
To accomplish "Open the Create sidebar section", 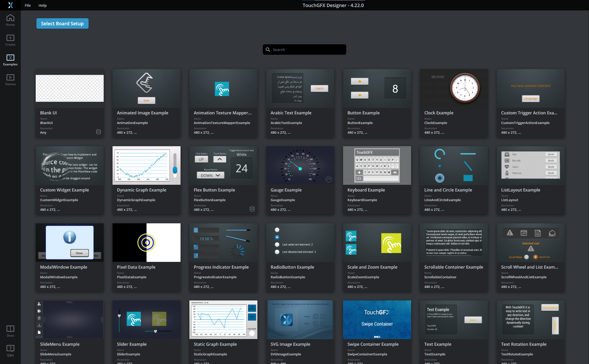I will click(x=10, y=40).
